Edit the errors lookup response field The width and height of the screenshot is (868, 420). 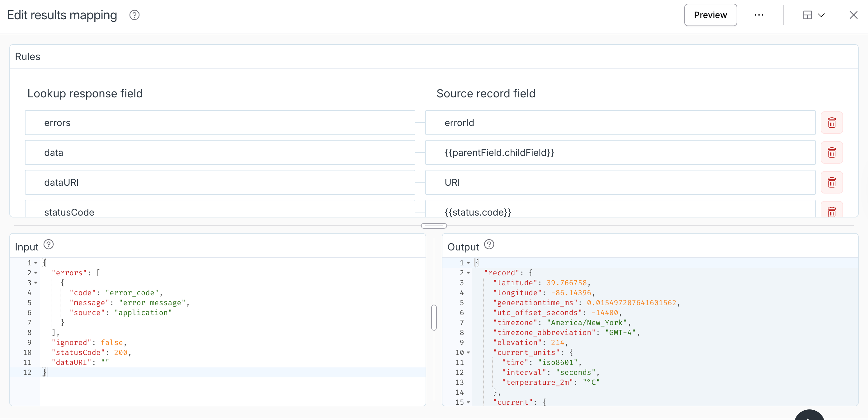point(220,123)
